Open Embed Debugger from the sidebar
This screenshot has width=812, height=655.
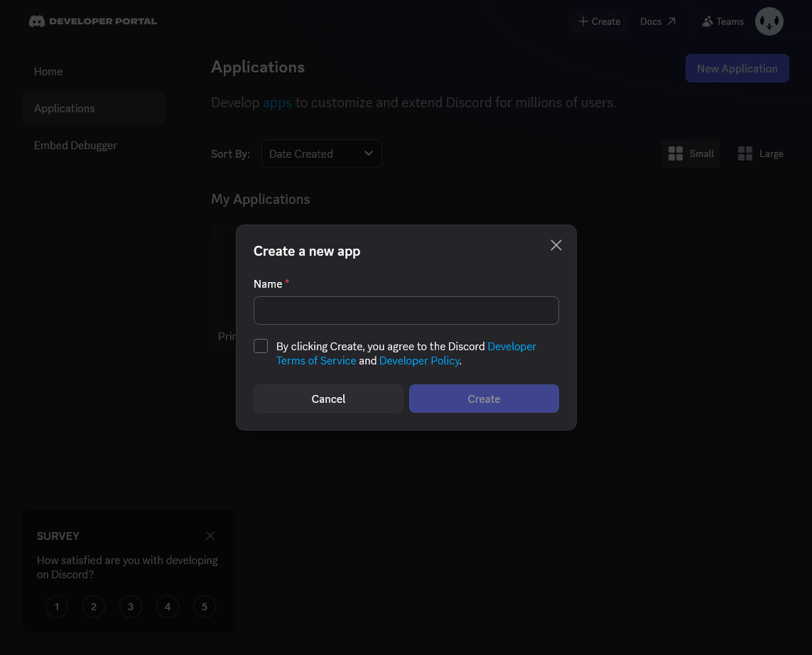tap(75, 146)
